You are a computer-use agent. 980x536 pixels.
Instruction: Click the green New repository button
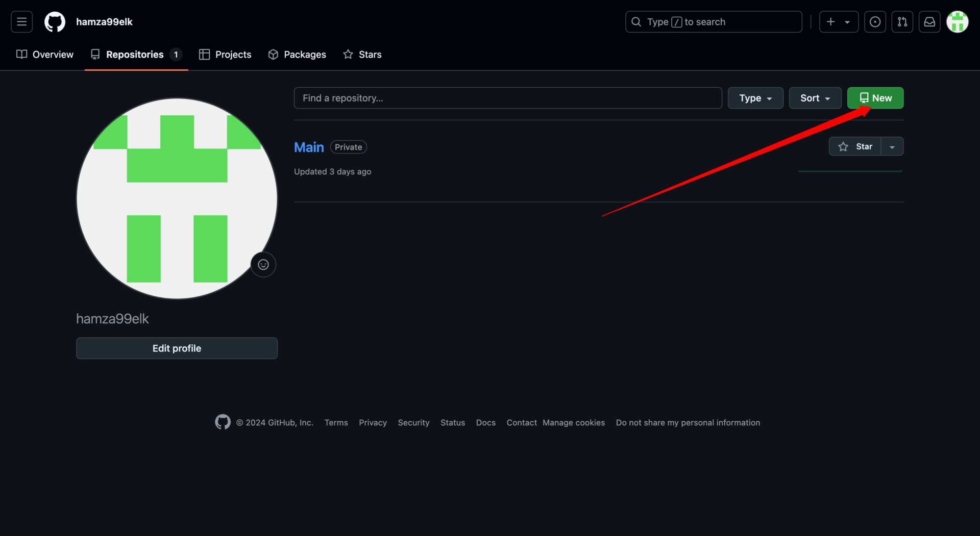click(875, 98)
